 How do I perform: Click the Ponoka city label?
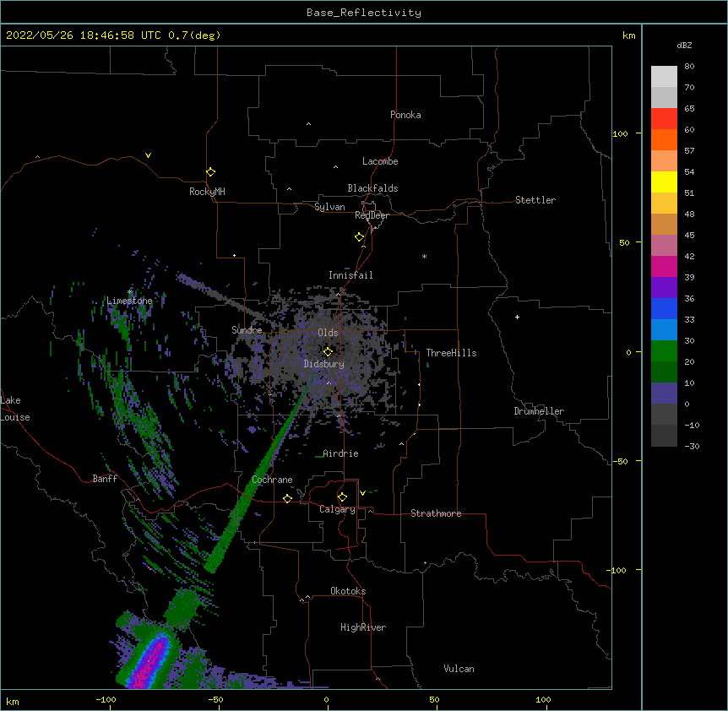click(405, 115)
